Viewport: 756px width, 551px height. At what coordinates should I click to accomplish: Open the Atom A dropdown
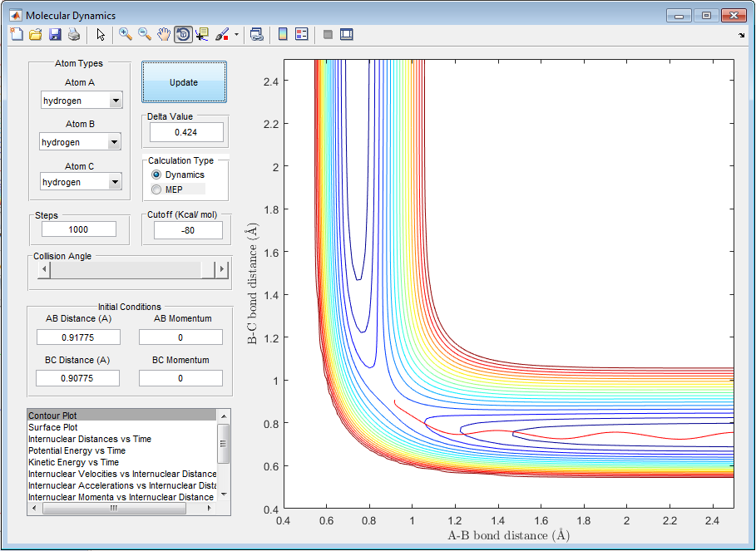[x=116, y=101]
